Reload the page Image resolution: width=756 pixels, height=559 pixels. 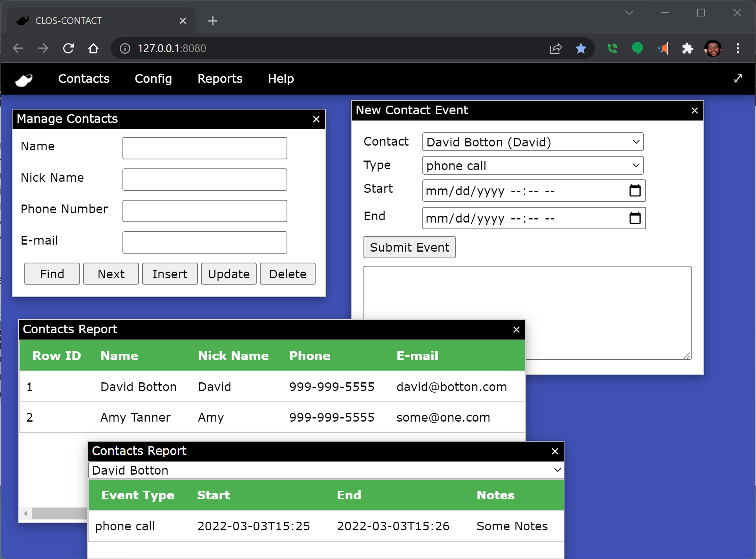68,48
